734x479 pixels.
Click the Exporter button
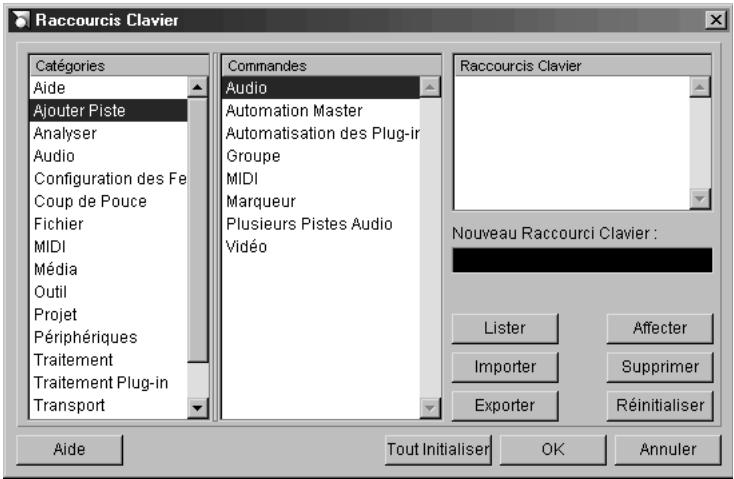(x=505, y=405)
